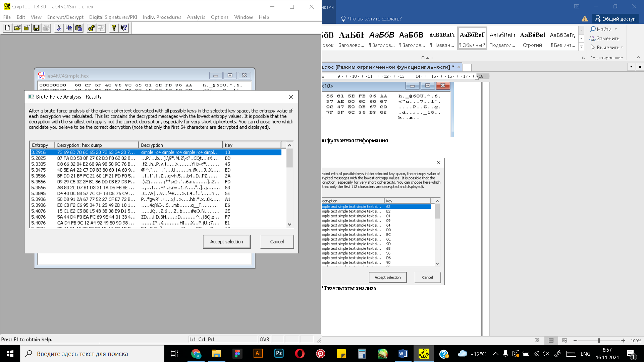Open Adobe Illustrator from the taskbar

point(258,354)
